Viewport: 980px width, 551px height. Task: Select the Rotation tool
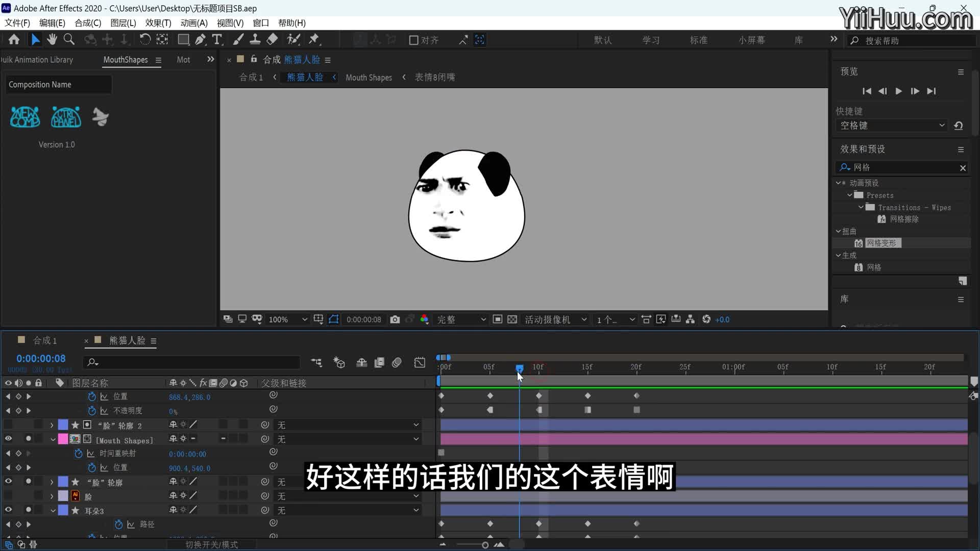pos(145,39)
